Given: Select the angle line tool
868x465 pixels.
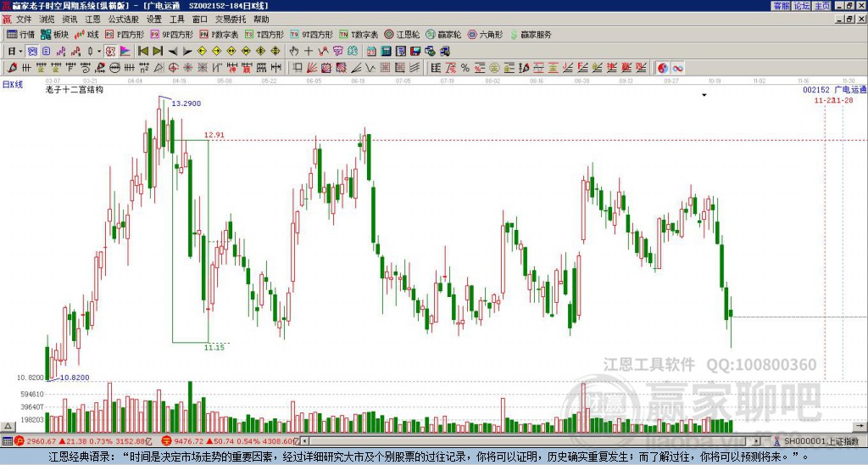Looking at the screenshot, I should (356, 68).
